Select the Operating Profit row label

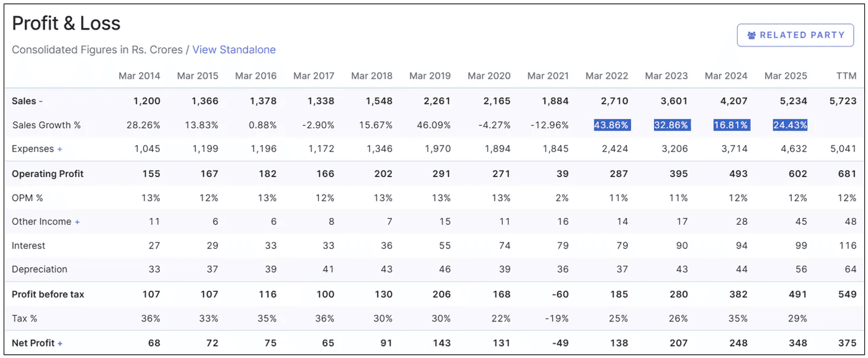(48, 173)
